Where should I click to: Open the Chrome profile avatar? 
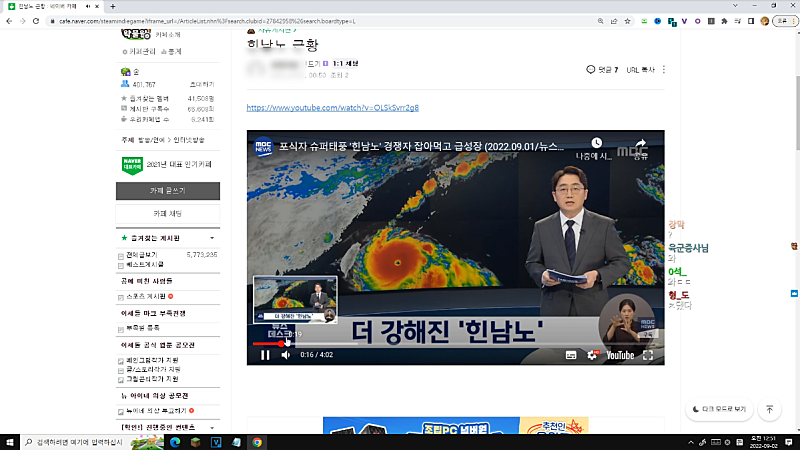point(764,21)
